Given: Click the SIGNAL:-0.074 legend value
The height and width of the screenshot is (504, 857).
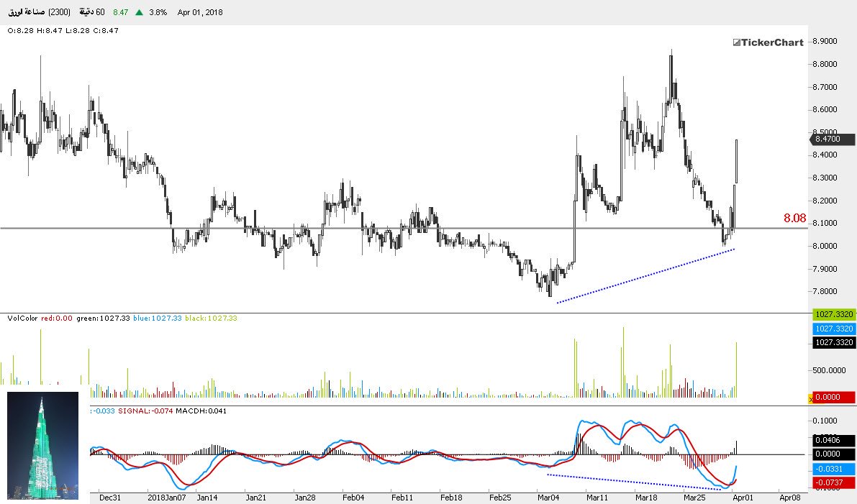Looking at the screenshot, I should (145, 411).
